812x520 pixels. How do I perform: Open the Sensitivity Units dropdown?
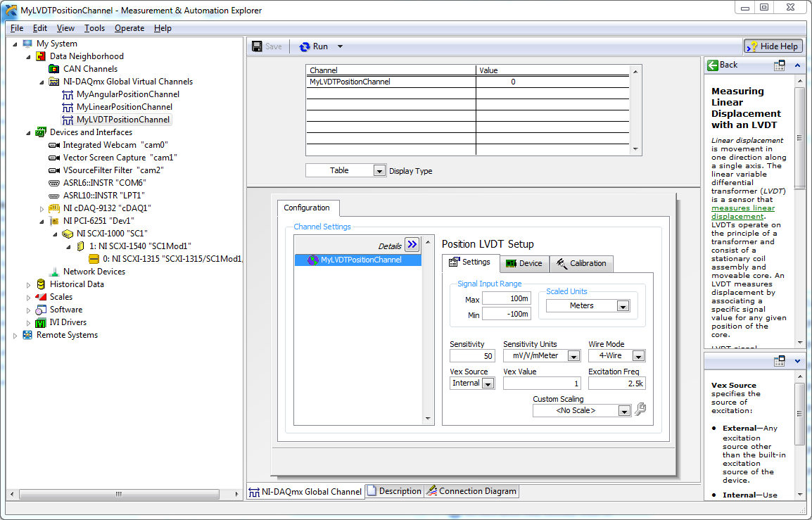click(573, 356)
